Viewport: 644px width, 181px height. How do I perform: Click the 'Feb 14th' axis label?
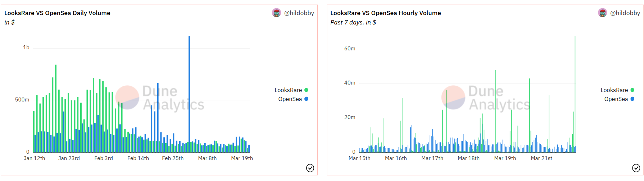coord(138,158)
